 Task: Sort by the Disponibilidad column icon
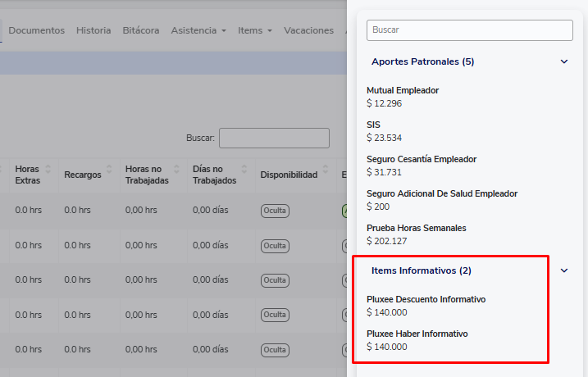[x=326, y=174]
